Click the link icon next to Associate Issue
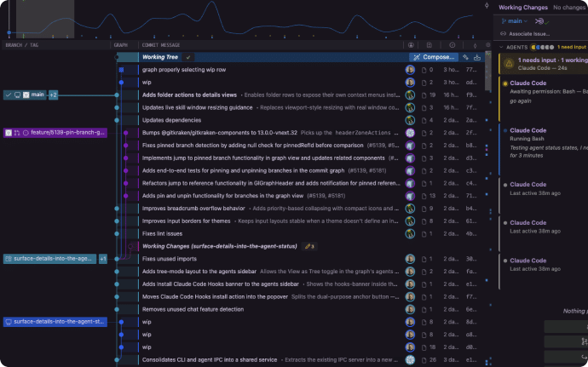This screenshot has height=367, width=588. pyautogui.click(x=504, y=34)
